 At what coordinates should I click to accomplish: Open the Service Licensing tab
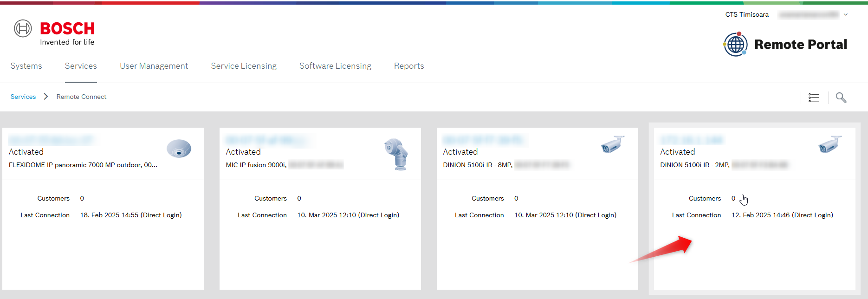click(244, 66)
